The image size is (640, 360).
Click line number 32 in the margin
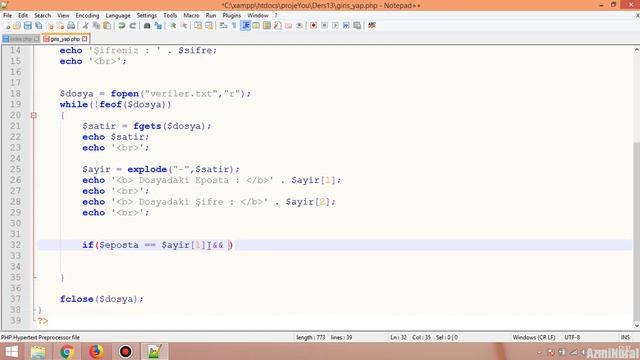point(16,245)
